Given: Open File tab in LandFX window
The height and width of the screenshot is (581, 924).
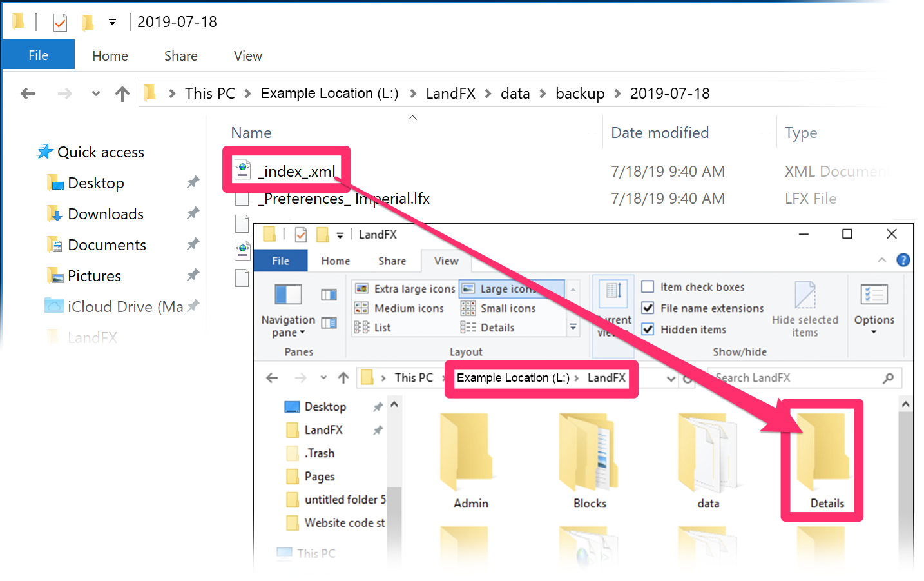Looking at the screenshot, I should 280,261.
